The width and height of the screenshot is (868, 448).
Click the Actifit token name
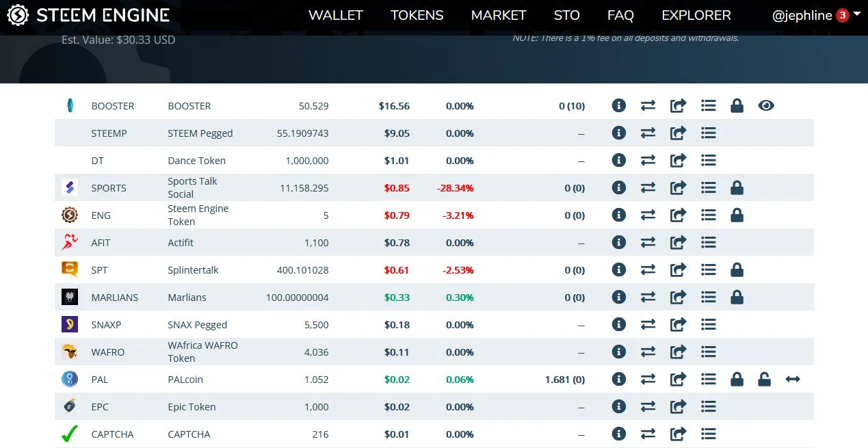click(181, 243)
